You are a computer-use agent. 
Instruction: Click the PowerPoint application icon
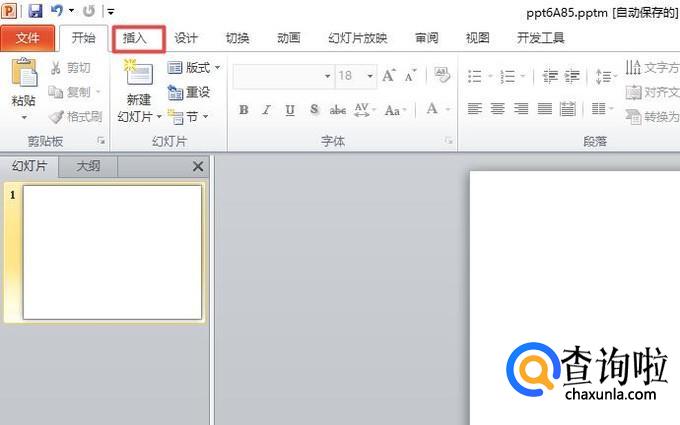(x=9, y=10)
